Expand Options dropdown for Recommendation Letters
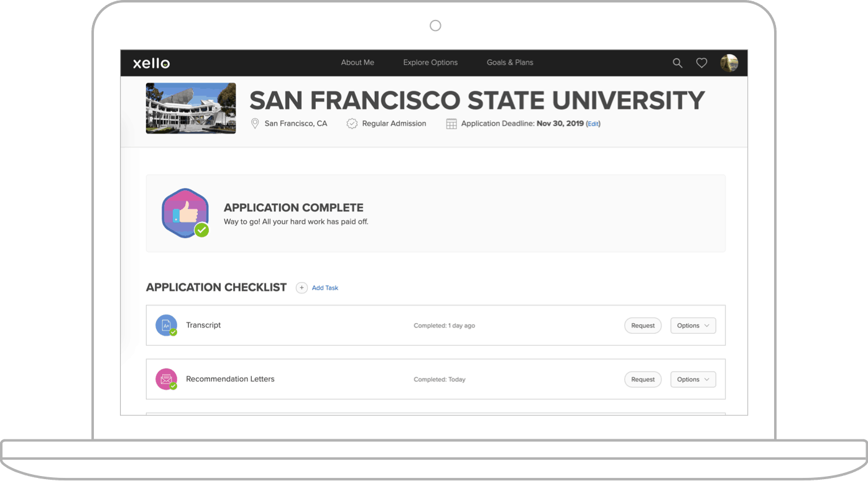Image resolution: width=868 pixels, height=481 pixels. 693,380
